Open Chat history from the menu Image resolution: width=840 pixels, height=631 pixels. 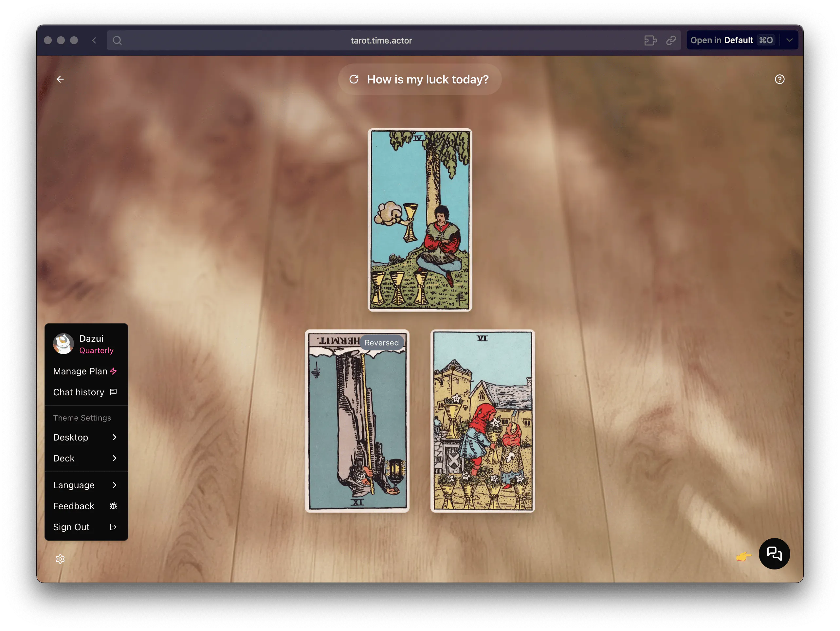[86, 392]
